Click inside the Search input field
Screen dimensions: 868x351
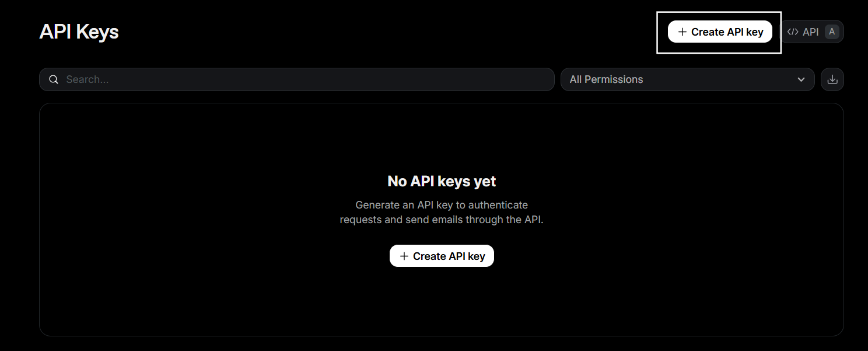pos(233,79)
